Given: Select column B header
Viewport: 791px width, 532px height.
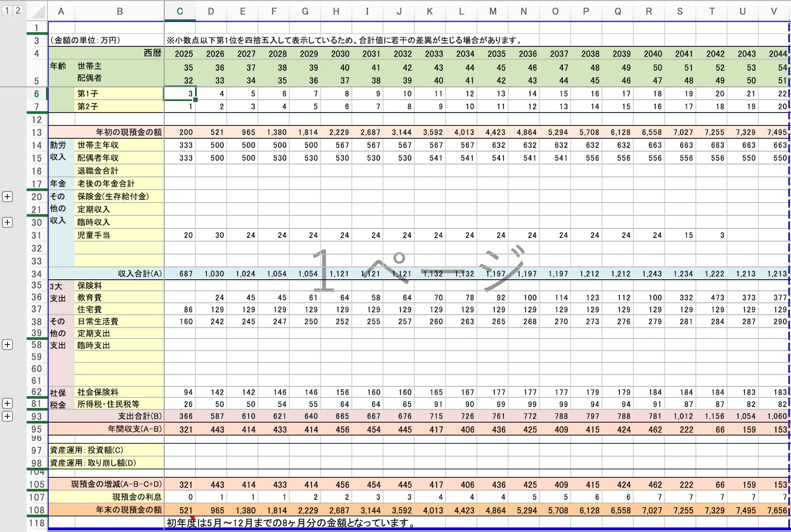Looking at the screenshot, I should coord(120,10).
